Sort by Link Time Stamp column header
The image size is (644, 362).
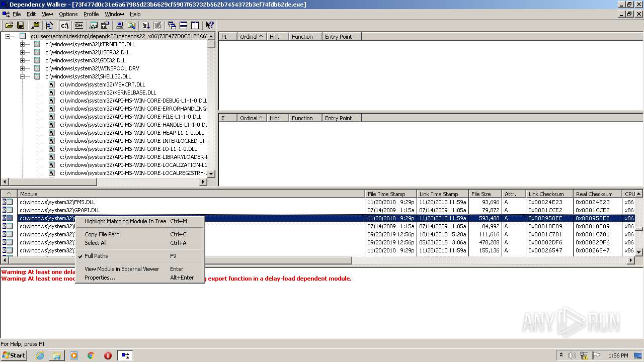click(443, 194)
